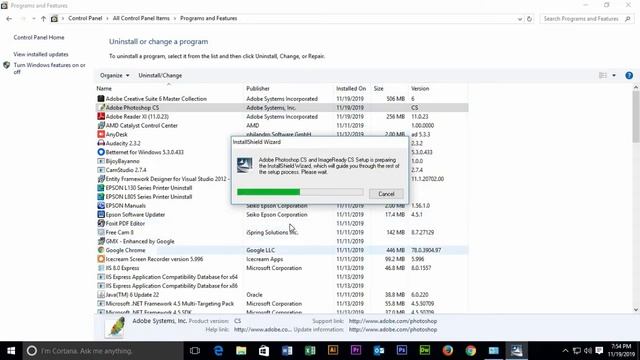Sort list by Version column header
Viewport: 640px width, 360px height.
[420, 89]
